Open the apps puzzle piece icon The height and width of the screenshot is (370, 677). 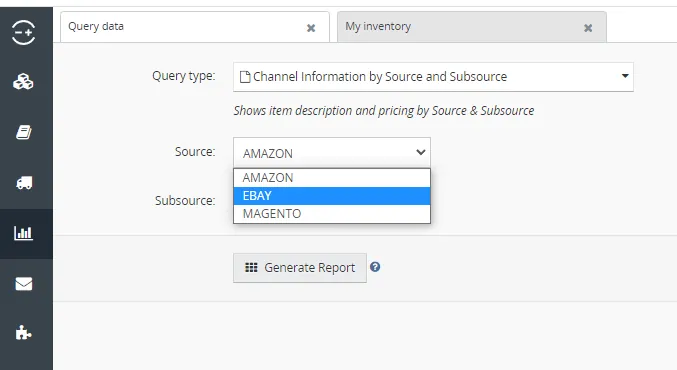click(x=23, y=333)
